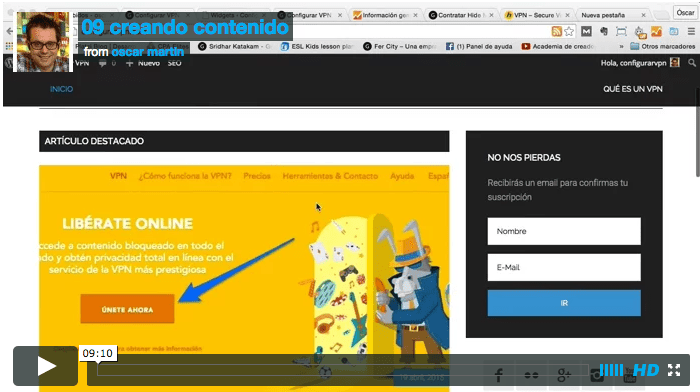The height and width of the screenshot is (392, 700).
Task: Expand hidden bookmarks with the chevron
Action: (621, 46)
